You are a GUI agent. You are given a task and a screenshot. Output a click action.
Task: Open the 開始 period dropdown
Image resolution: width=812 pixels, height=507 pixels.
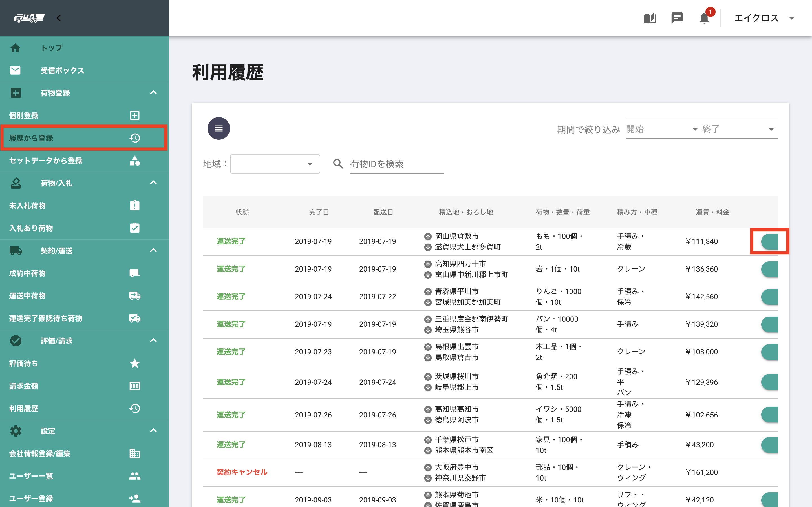click(x=661, y=129)
